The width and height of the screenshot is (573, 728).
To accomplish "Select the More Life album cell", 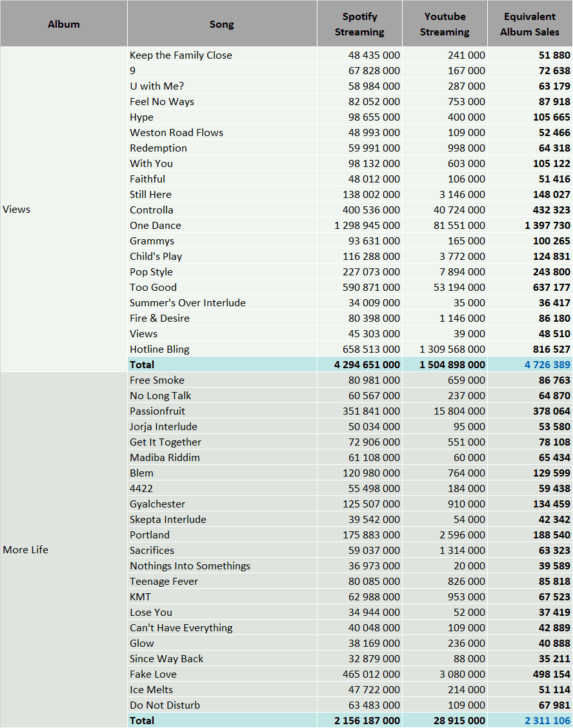I will coord(64,550).
